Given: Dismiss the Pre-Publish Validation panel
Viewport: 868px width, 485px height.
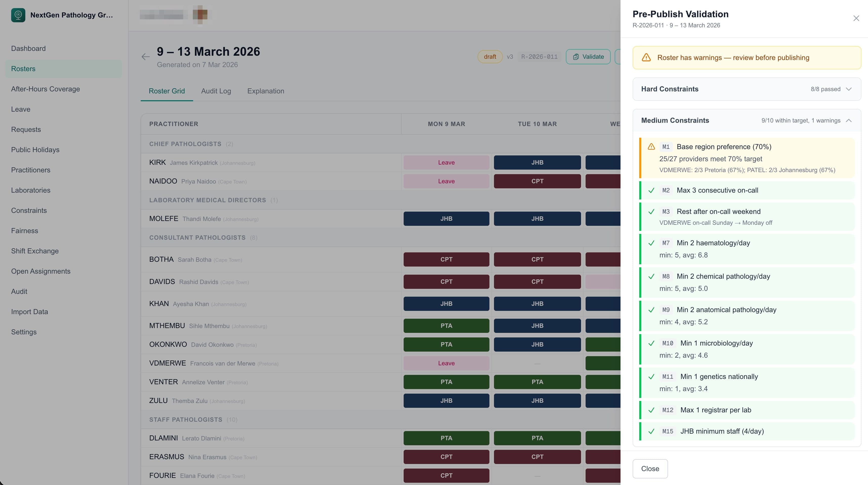Looking at the screenshot, I should (856, 18).
